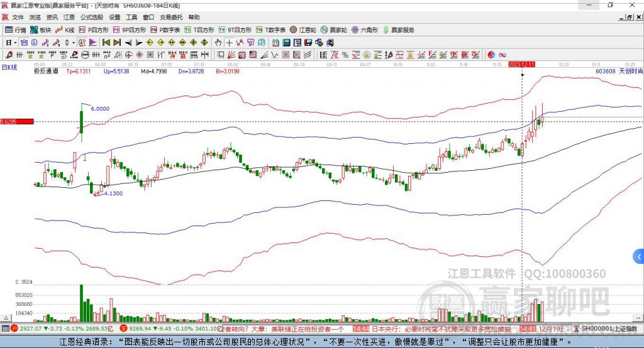Screen dimensions: 644x348
Task: Open the P四方形 square tool
Action: [94, 30]
